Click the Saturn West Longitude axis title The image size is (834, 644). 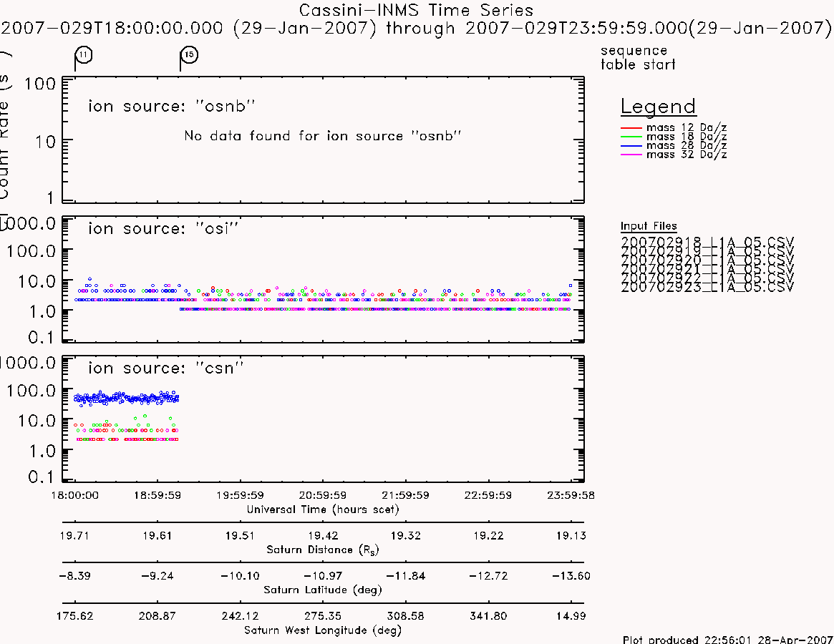(322, 630)
